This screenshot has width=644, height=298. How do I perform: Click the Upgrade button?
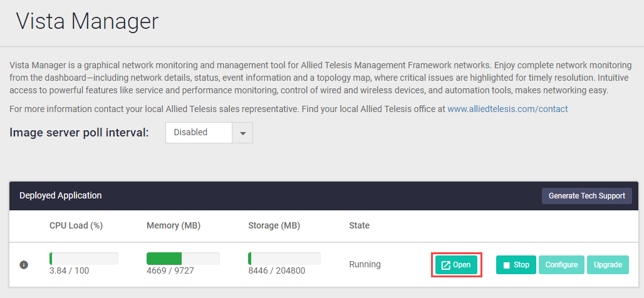(x=608, y=265)
